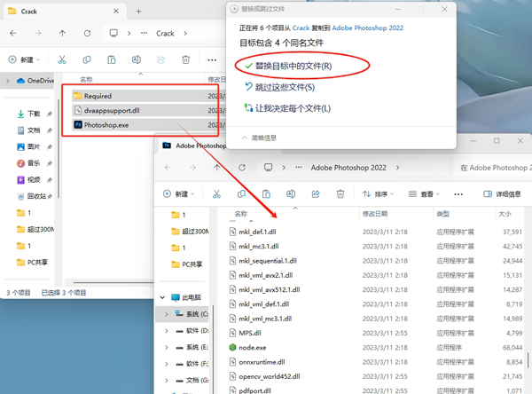
Task: Choose Skip these files (S)
Action: click(280, 87)
